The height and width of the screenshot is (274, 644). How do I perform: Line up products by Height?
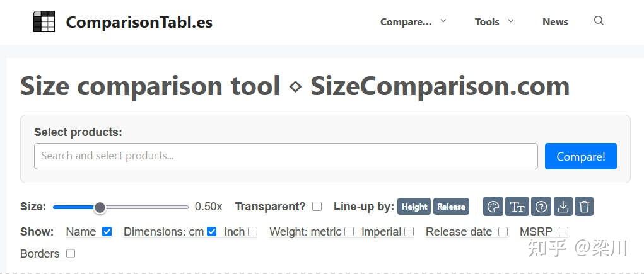[x=414, y=207]
